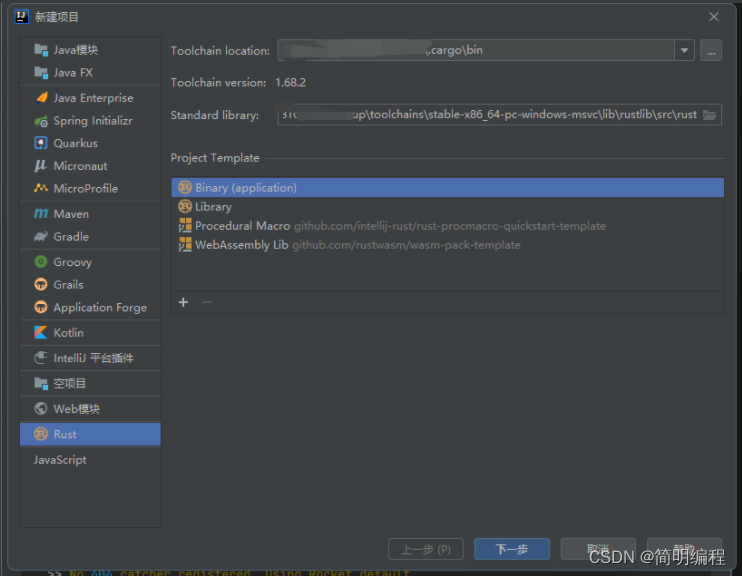The height and width of the screenshot is (576, 742).
Task: Click the WebAssembly Lib template icon
Action: [x=185, y=245]
